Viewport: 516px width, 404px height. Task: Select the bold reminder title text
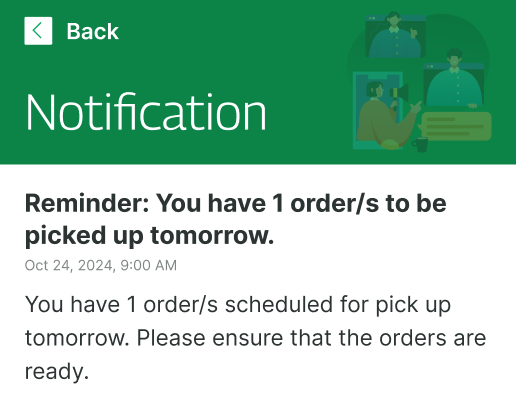click(x=235, y=219)
